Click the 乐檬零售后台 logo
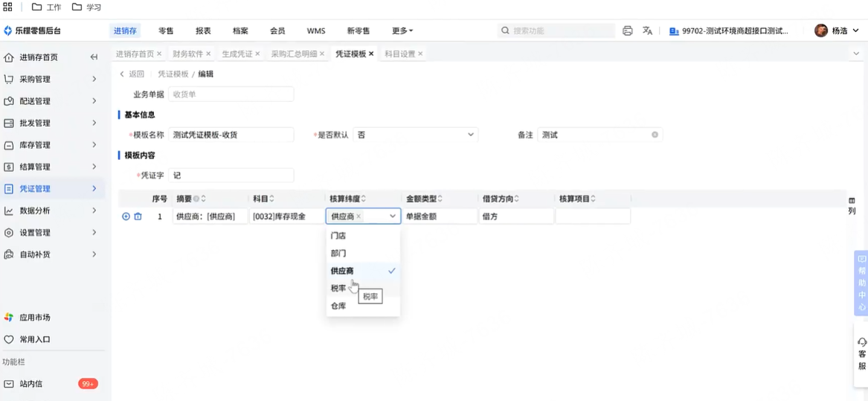Screen dimensions: 868x401 (33, 31)
